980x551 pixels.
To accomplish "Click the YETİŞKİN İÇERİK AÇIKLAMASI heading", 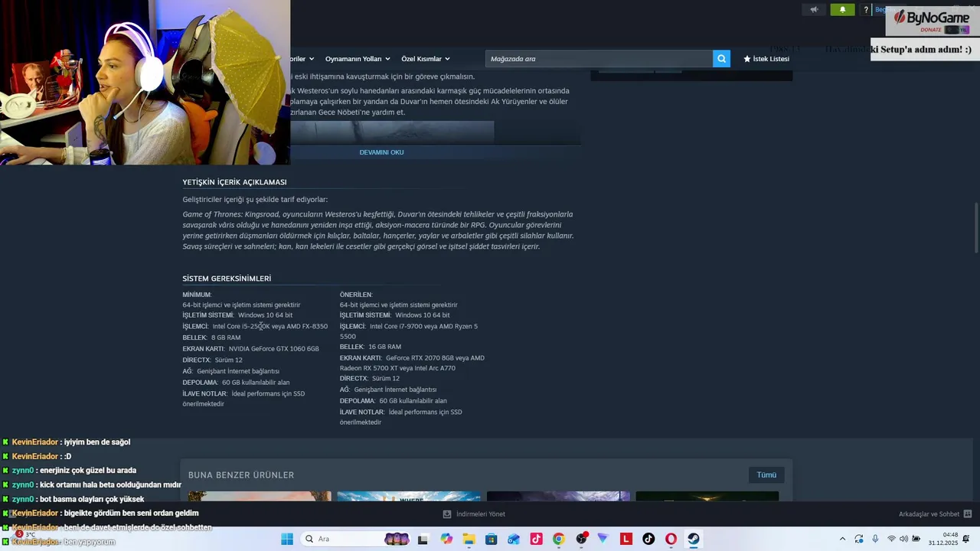I will 234,182.
